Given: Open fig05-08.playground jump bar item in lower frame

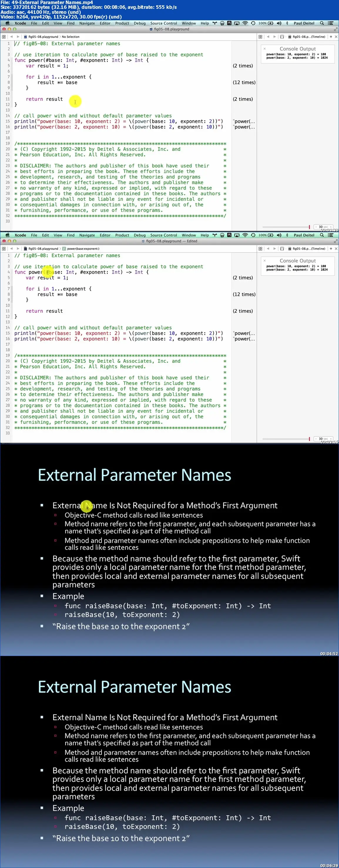Looking at the screenshot, I should [x=41, y=249].
